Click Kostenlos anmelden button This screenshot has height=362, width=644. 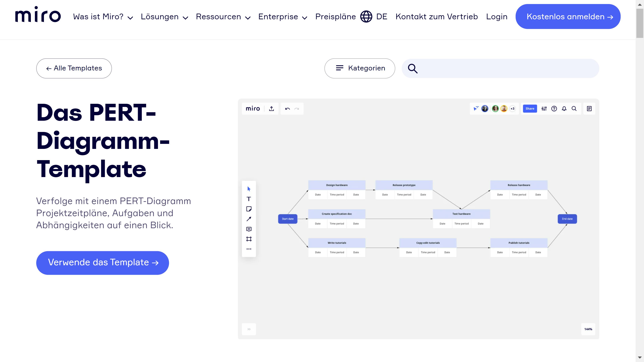568,17
